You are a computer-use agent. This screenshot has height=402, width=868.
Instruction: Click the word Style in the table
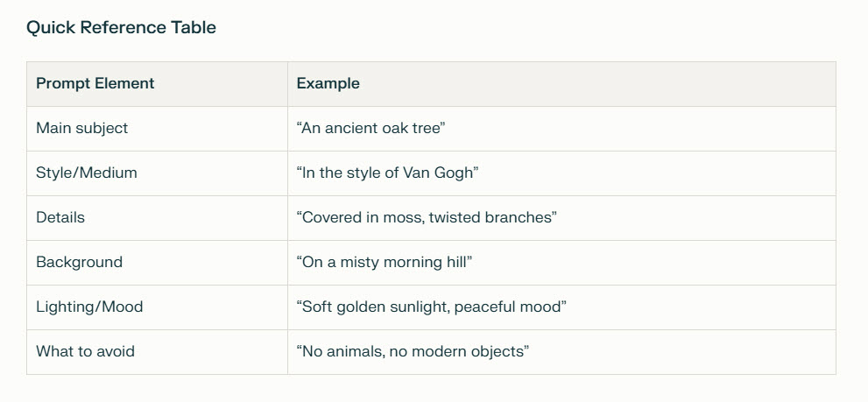tap(54, 173)
